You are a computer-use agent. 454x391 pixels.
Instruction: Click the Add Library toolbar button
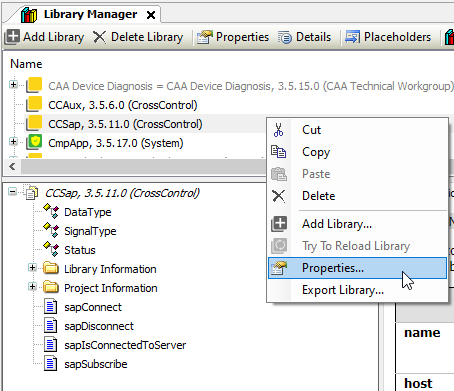(45, 37)
